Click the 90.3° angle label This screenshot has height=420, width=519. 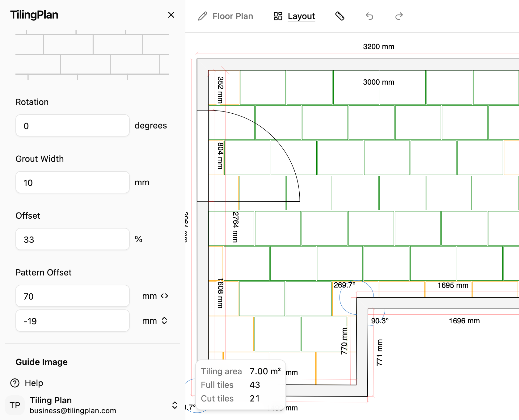[x=380, y=321]
